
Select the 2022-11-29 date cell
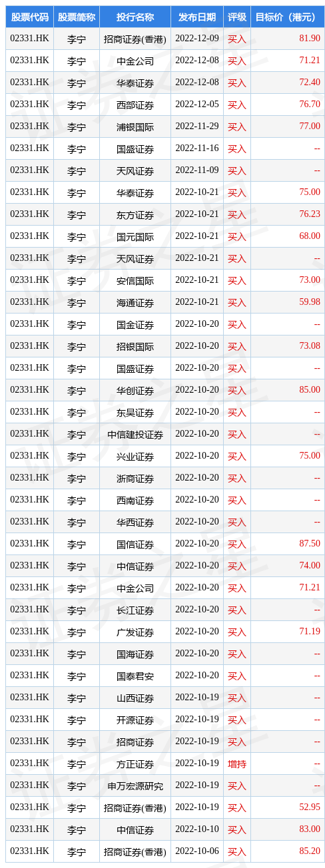[x=196, y=126]
